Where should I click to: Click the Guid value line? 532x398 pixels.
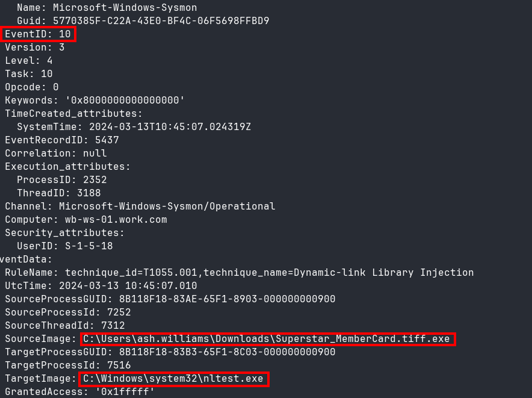pyautogui.click(x=143, y=20)
